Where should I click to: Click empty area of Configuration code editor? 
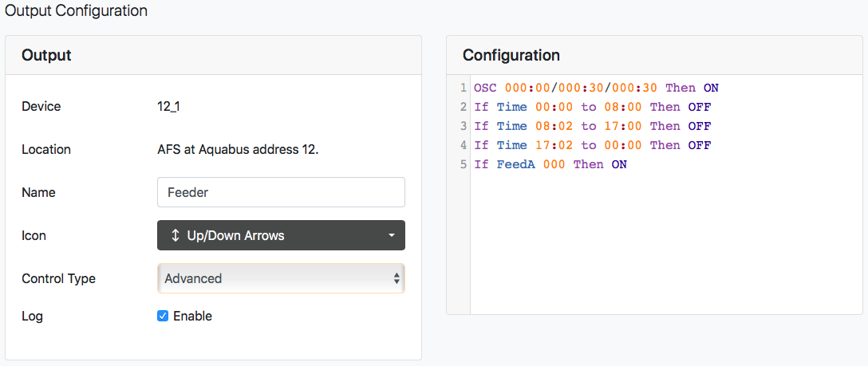[x=666, y=243]
